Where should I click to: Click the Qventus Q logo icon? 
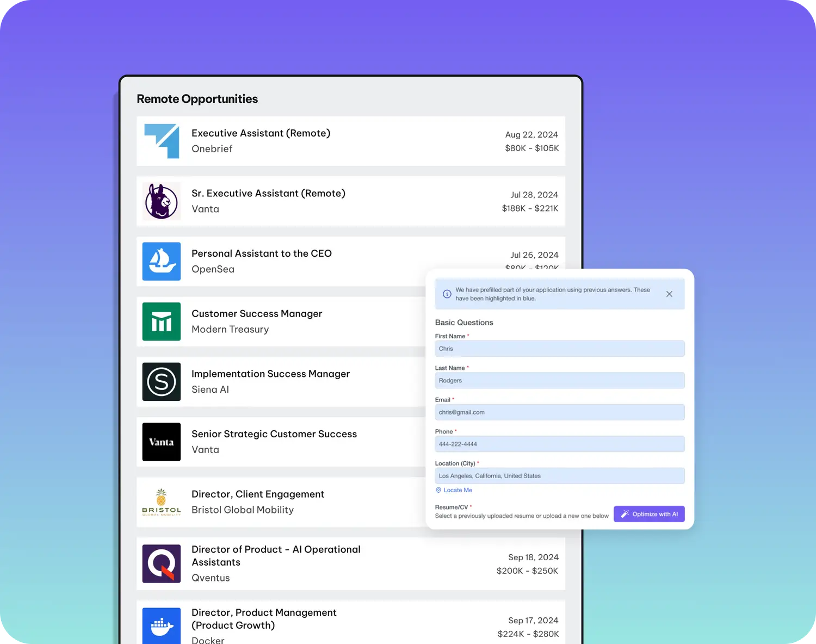tap(162, 563)
